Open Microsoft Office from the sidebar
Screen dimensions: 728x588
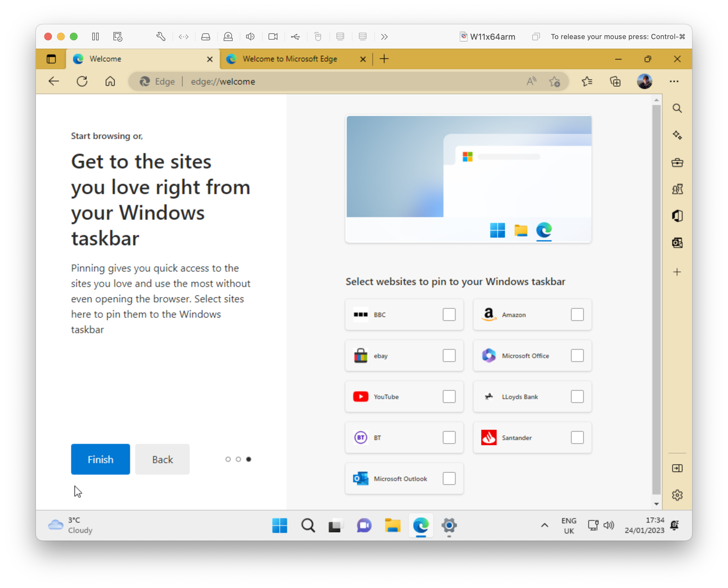point(677,216)
